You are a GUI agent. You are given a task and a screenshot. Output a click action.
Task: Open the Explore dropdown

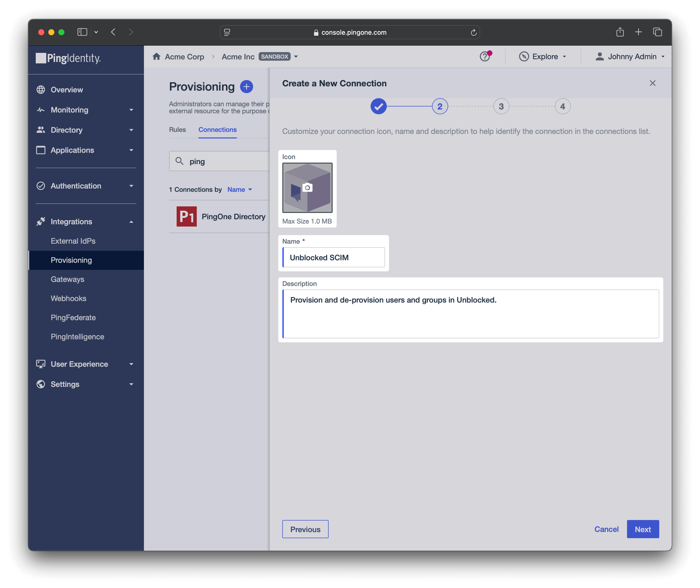[564, 57]
